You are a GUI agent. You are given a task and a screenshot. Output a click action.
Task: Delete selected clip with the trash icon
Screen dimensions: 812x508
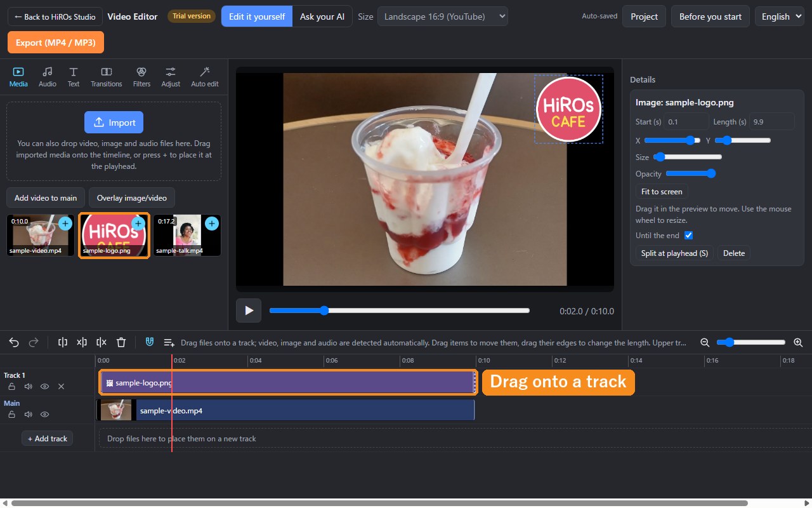point(121,342)
